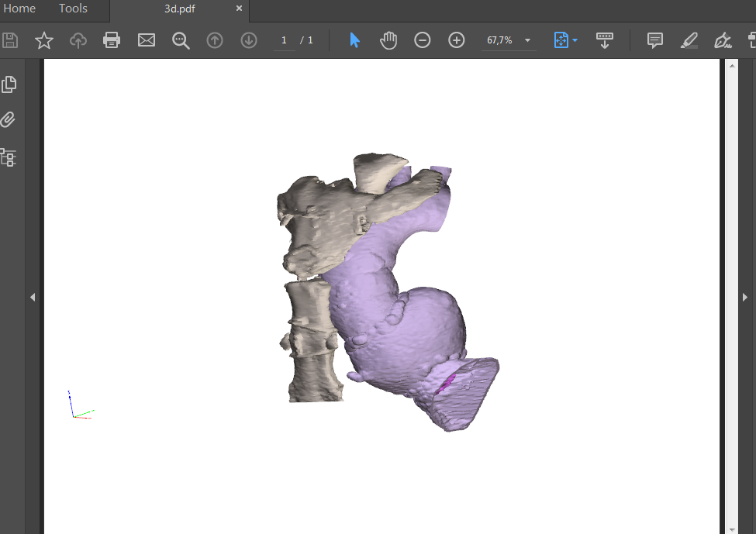Bookmark the file with the star icon
The height and width of the screenshot is (534, 756).
tap(44, 40)
